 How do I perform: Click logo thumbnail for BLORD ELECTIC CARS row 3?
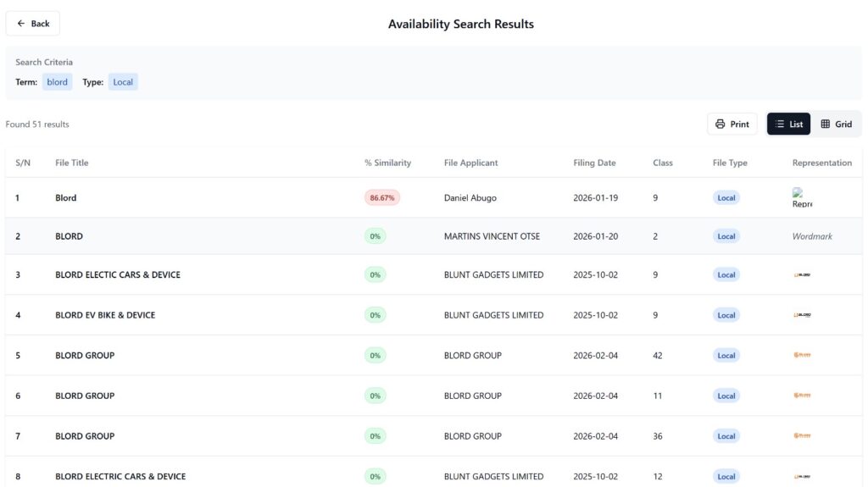[802, 274]
